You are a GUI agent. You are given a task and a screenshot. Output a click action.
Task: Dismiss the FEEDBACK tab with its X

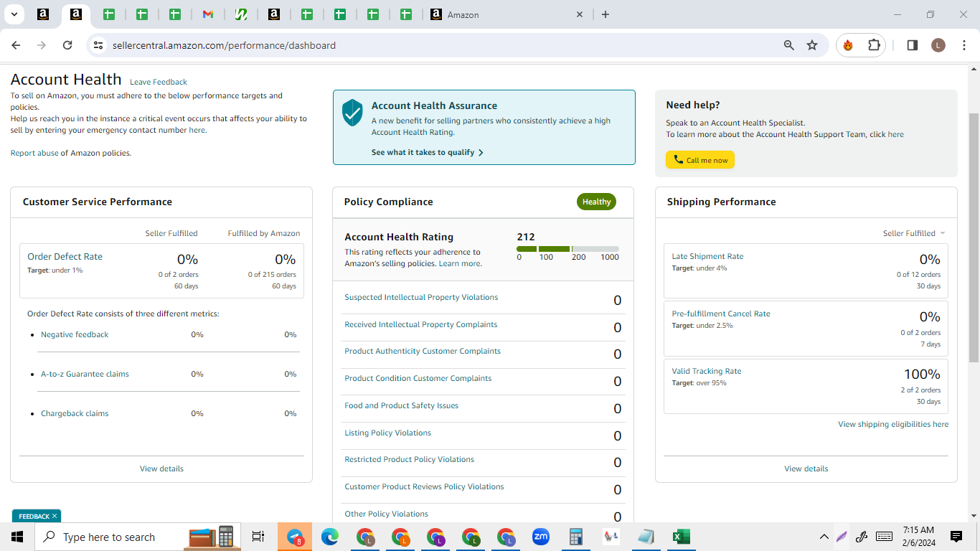pos(55,516)
